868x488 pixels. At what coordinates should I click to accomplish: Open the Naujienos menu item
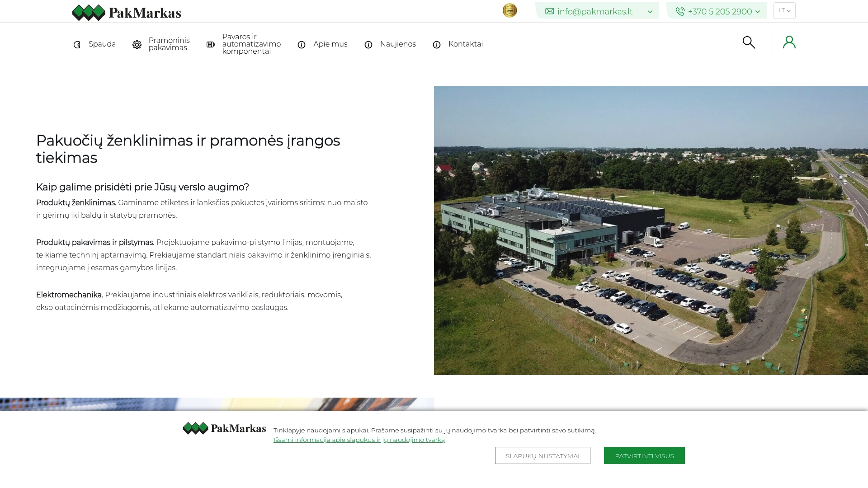[x=398, y=44]
